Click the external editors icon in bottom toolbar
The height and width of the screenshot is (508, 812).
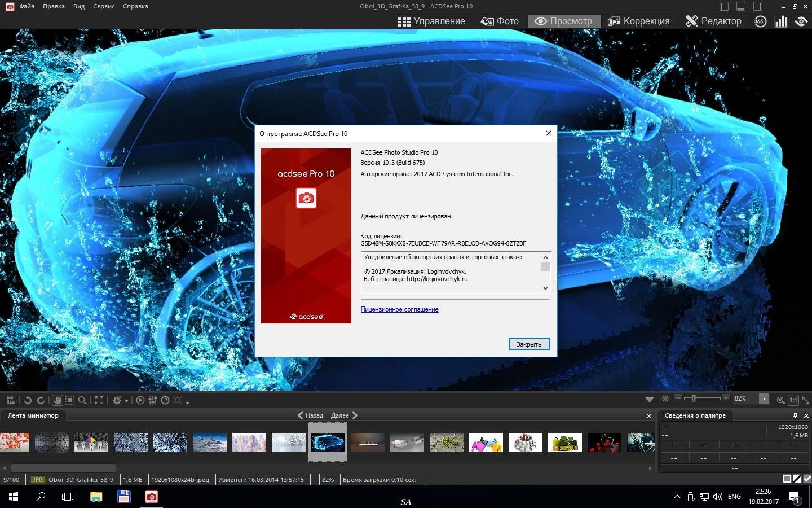(x=11, y=400)
